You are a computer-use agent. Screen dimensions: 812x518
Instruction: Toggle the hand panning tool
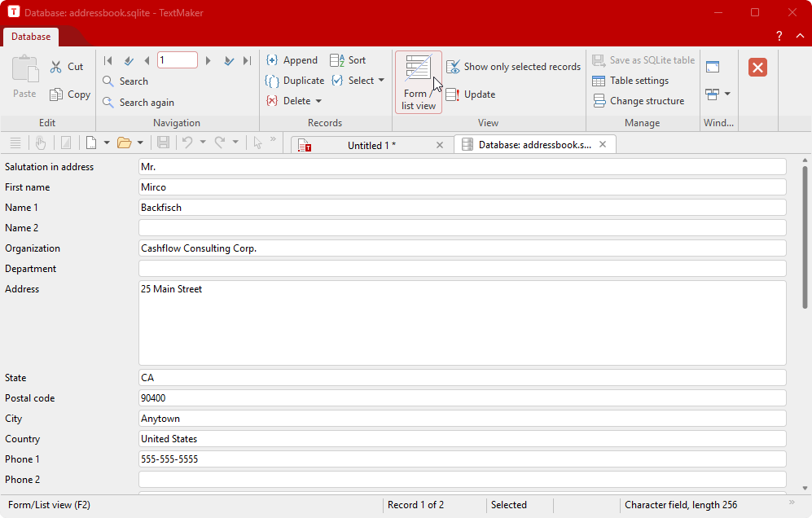click(x=41, y=143)
